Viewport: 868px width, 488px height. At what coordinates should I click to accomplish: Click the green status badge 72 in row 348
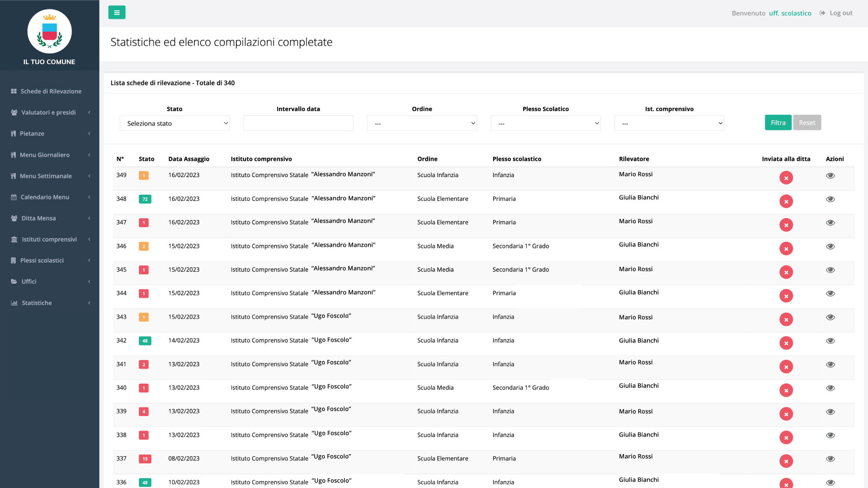pyautogui.click(x=145, y=199)
